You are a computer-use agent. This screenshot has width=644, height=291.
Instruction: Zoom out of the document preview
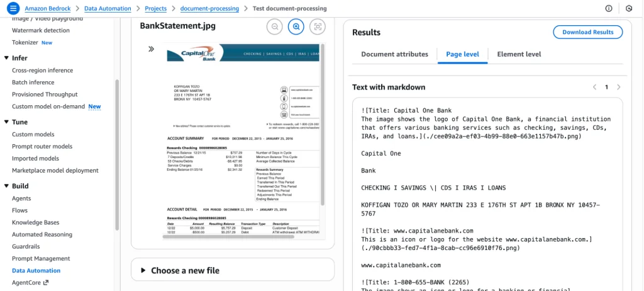275,26
